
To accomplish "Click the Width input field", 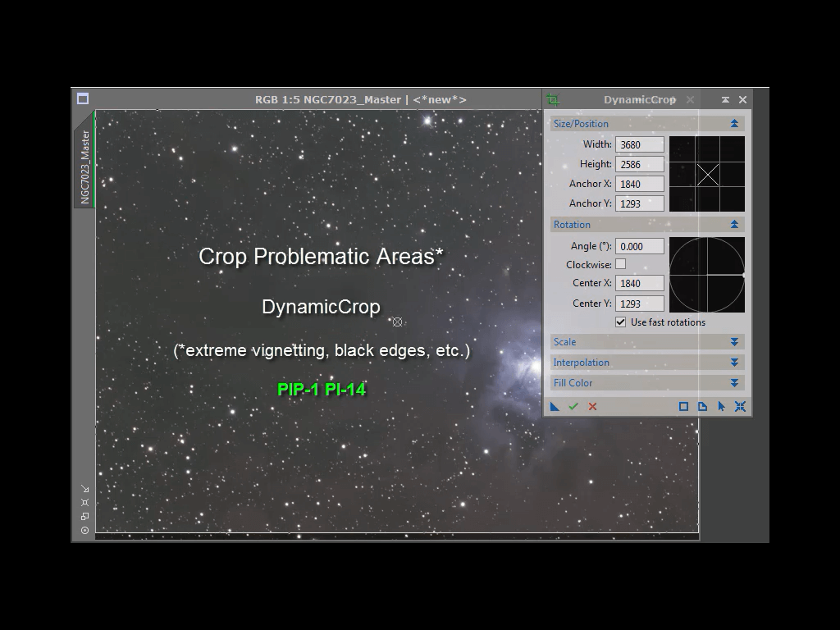I will [x=639, y=145].
